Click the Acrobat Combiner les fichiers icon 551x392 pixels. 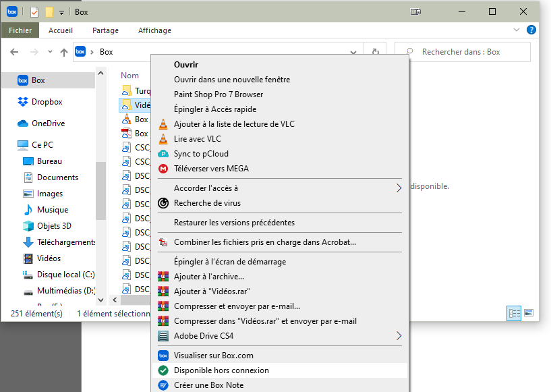[163, 242]
